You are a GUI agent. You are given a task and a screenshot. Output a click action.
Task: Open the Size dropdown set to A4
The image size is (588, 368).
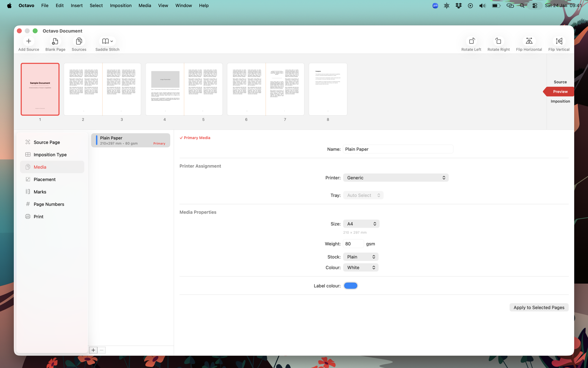coord(361,224)
